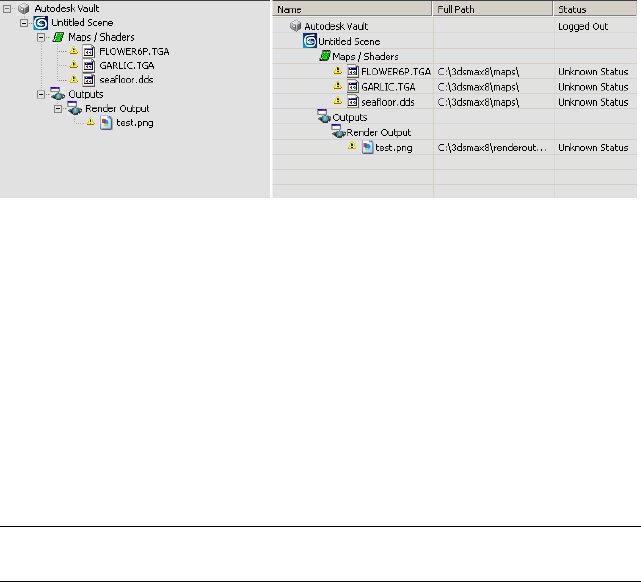Select test.png in the left tree
641x582 pixels.
(134, 123)
